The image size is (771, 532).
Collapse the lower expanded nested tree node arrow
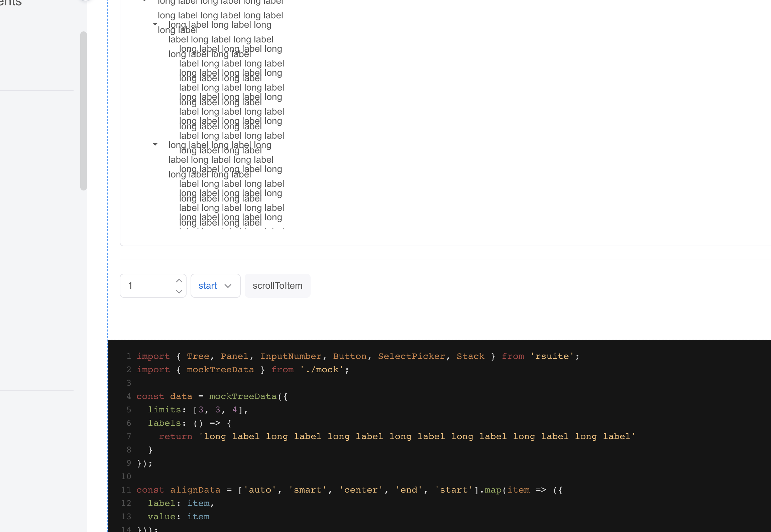click(155, 144)
